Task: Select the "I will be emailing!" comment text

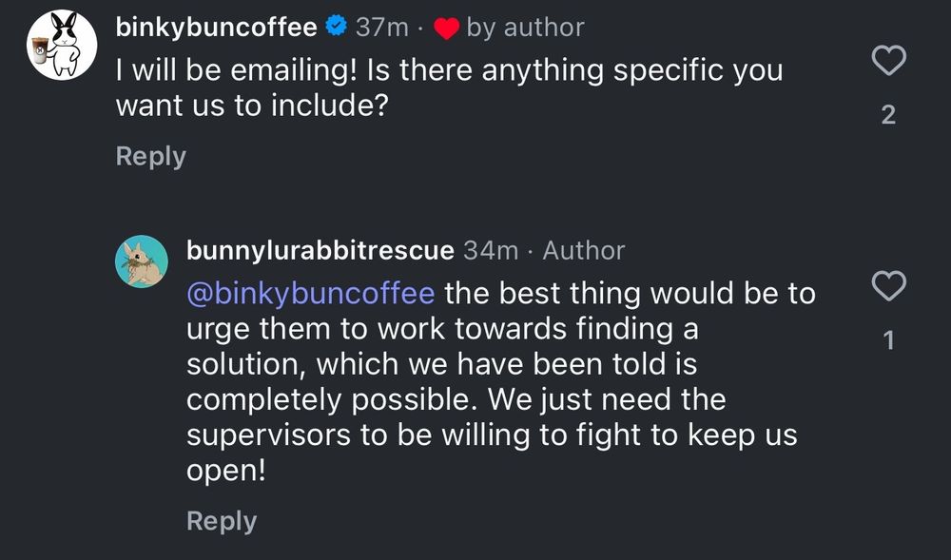Action: click(x=235, y=71)
